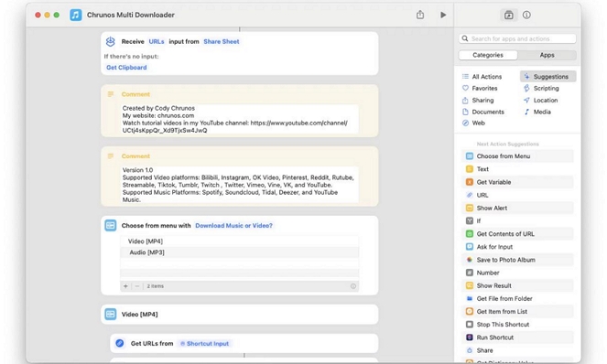Click the menu list info circle icon
The image size is (607, 364).
click(x=353, y=286)
